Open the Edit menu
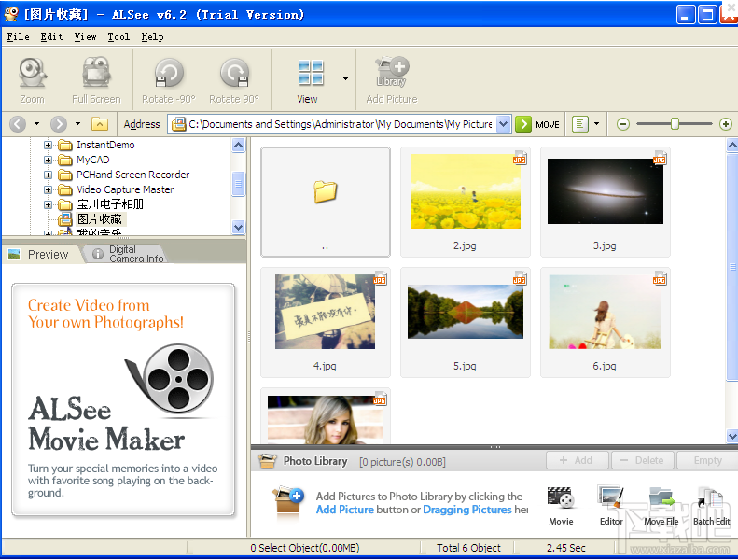Viewport: 738px width, 560px height. [x=51, y=36]
